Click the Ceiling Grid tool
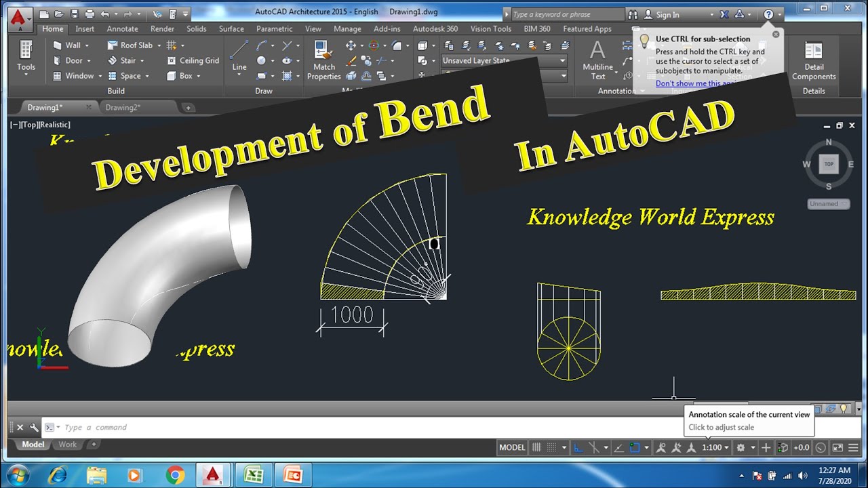Screen dimensions: 868x488 [193, 60]
